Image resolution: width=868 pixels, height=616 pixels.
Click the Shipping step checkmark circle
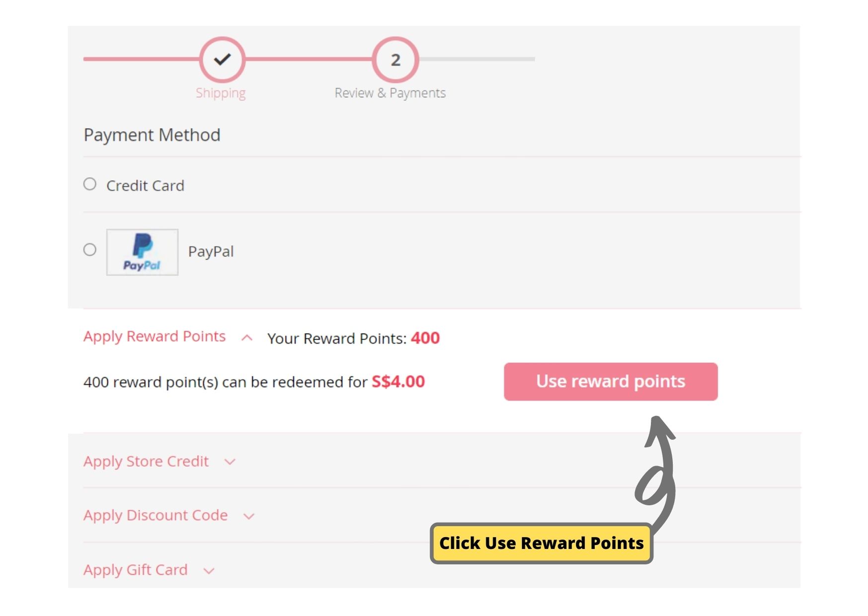click(222, 60)
